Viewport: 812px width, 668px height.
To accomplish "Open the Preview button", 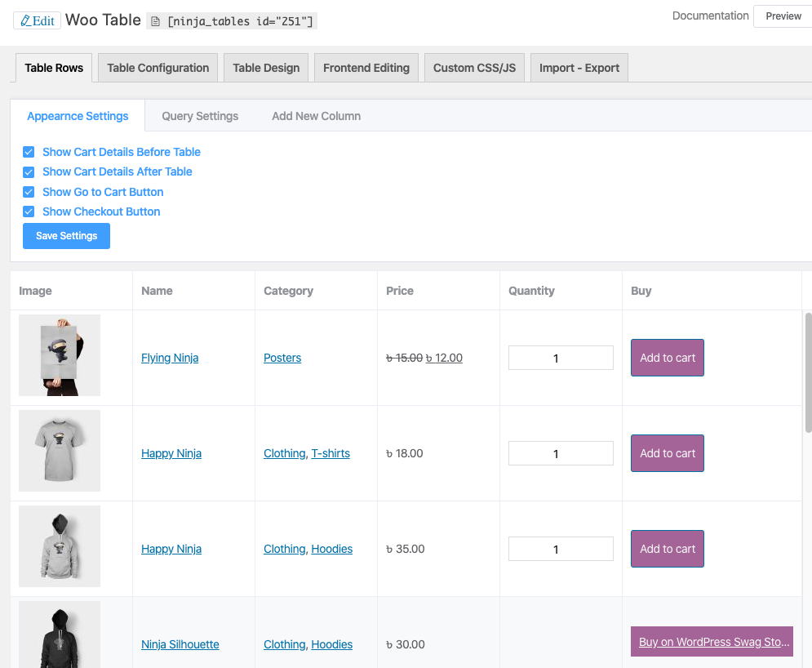I will pyautogui.click(x=783, y=16).
